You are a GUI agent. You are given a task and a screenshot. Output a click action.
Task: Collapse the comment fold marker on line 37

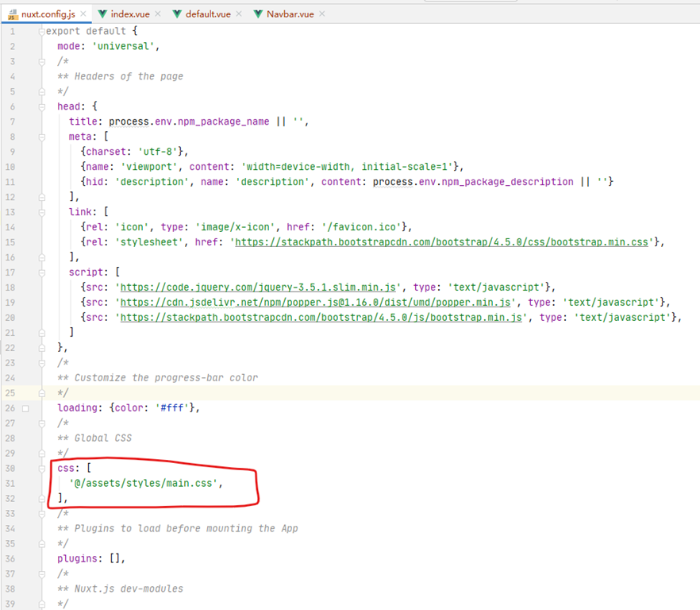[x=42, y=574]
